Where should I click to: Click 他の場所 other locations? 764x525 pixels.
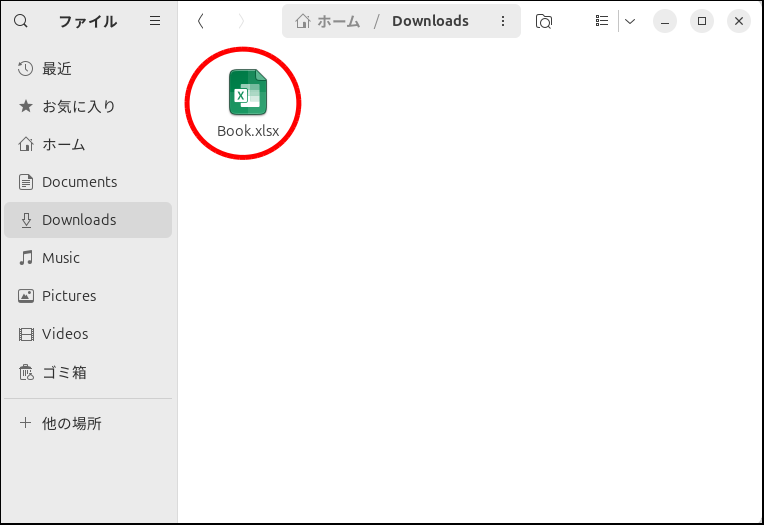coord(71,423)
